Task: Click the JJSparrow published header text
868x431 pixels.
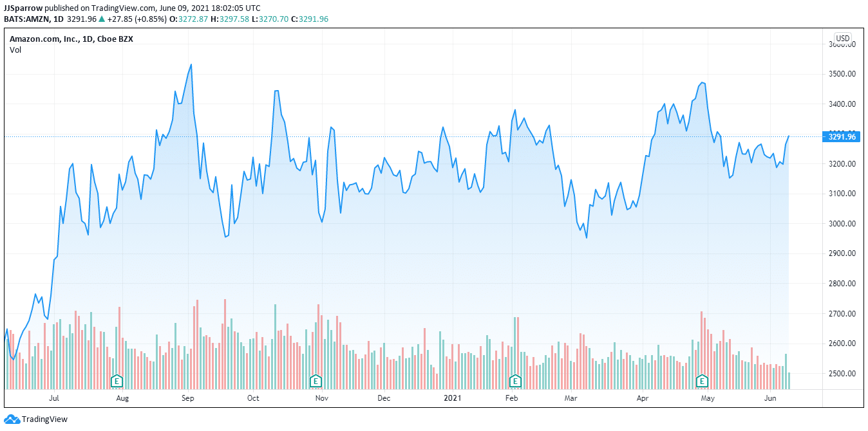Action: coord(133,8)
